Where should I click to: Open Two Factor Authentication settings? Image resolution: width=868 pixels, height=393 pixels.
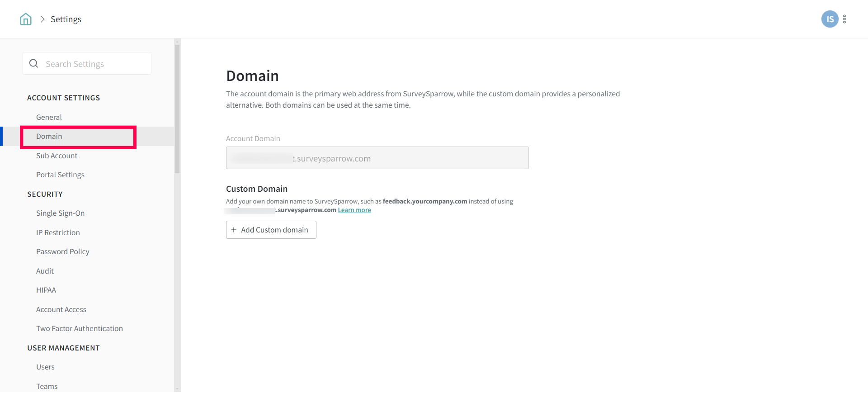[80, 328]
